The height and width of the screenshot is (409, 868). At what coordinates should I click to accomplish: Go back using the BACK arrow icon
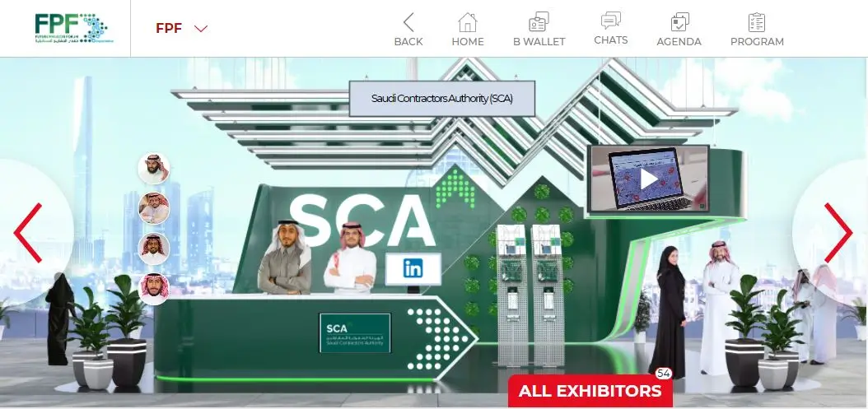[x=408, y=23]
